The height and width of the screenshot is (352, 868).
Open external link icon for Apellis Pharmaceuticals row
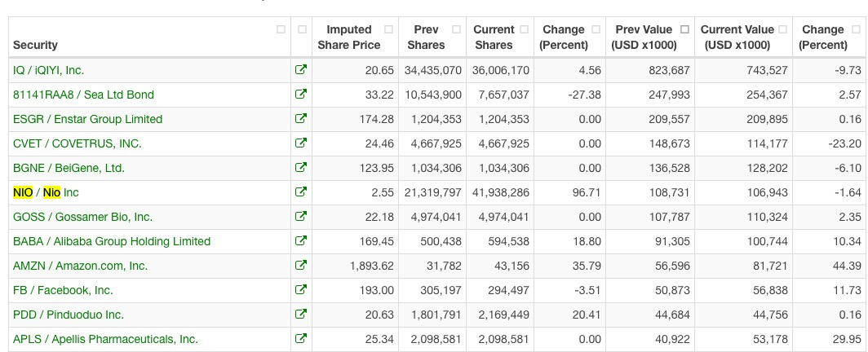(300, 338)
